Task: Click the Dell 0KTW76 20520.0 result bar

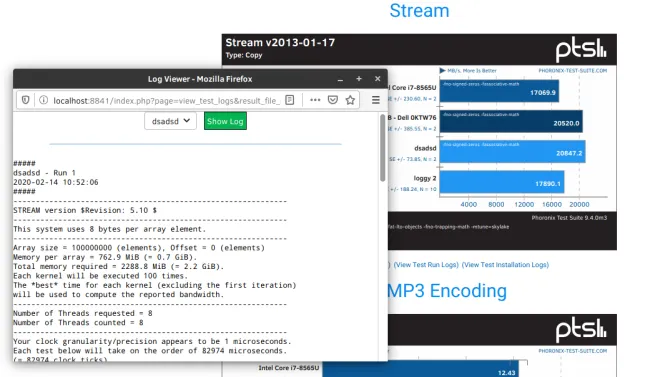Action: tap(511, 121)
